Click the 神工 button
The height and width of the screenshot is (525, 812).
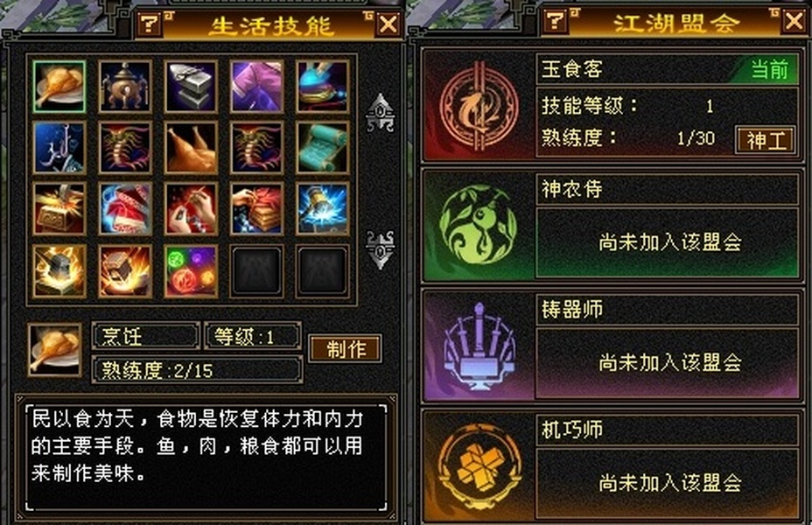pyautogui.click(x=766, y=140)
